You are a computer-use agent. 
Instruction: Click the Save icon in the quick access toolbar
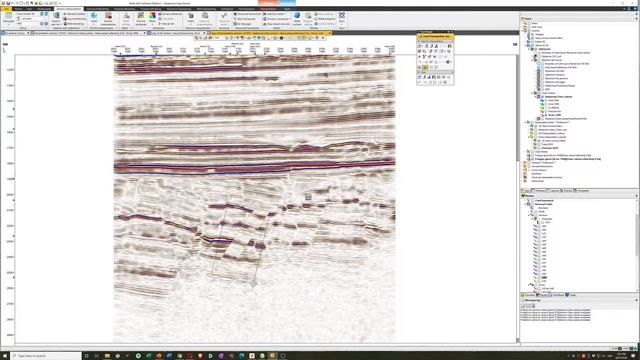pyautogui.click(x=8, y=3)
